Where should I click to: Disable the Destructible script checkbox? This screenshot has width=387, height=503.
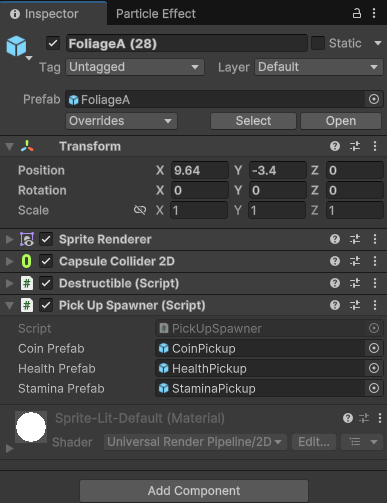pyautogui.click(x=46, y=283)
